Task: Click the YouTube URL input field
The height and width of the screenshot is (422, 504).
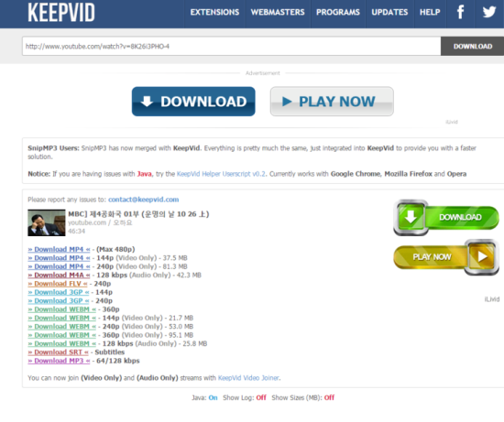Action: tap(232, 47)
